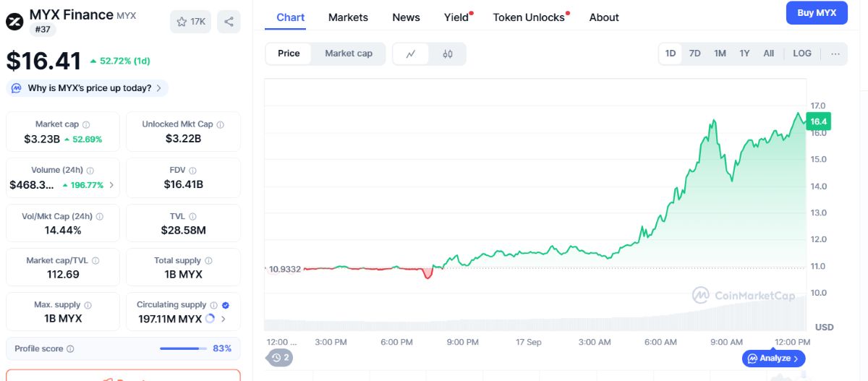Open the TVL info icon
This screenshot has height=381, width=868.
coord(192,216)
